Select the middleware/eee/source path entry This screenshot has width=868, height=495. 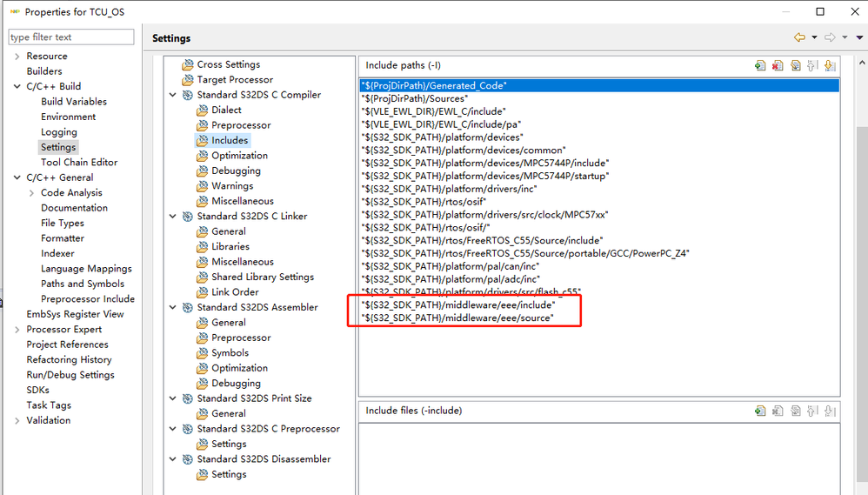point(599,318)
